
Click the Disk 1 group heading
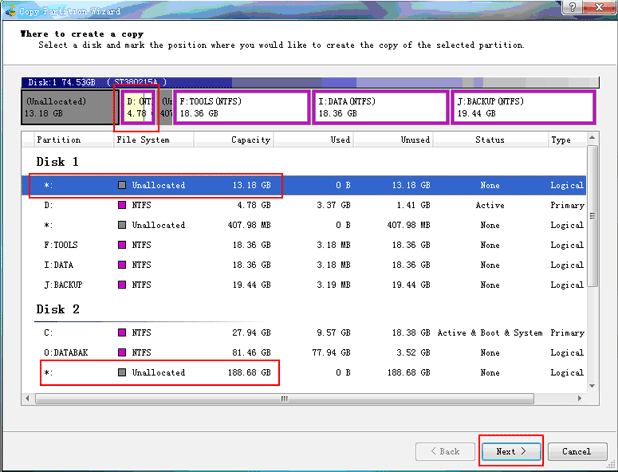click(57, 162)
